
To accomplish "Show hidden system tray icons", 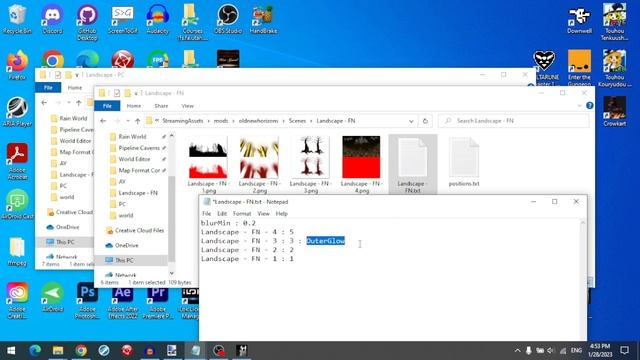I will pos(517,351).
